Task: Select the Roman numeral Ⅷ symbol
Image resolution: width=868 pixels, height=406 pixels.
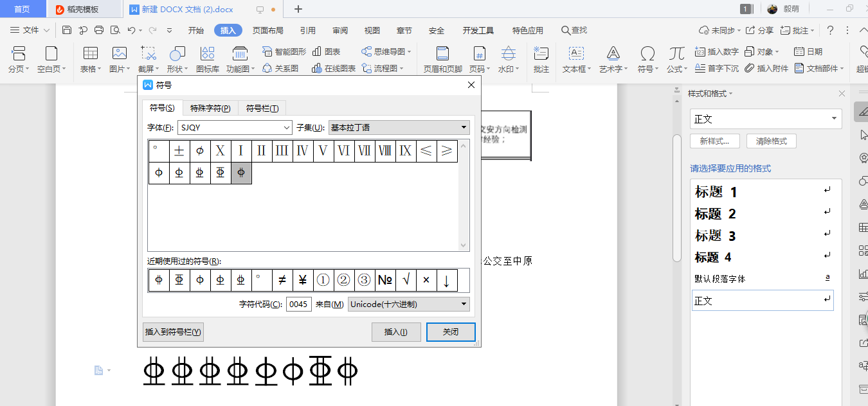Action: [x=385, y=152]
